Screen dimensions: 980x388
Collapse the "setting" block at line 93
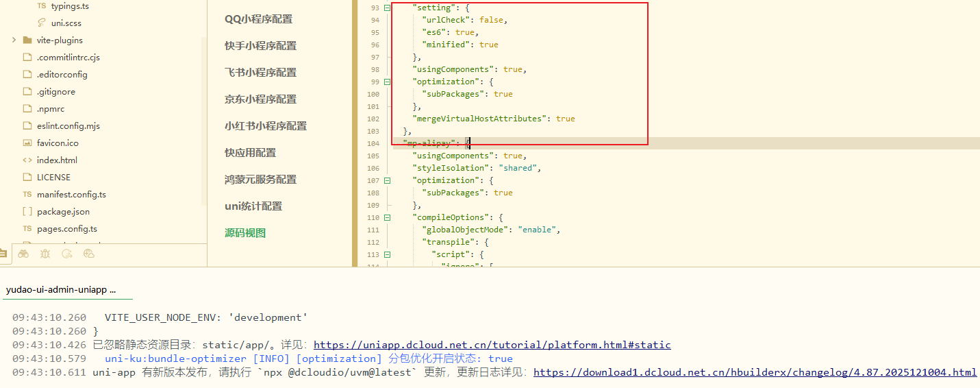coord(388,8)
